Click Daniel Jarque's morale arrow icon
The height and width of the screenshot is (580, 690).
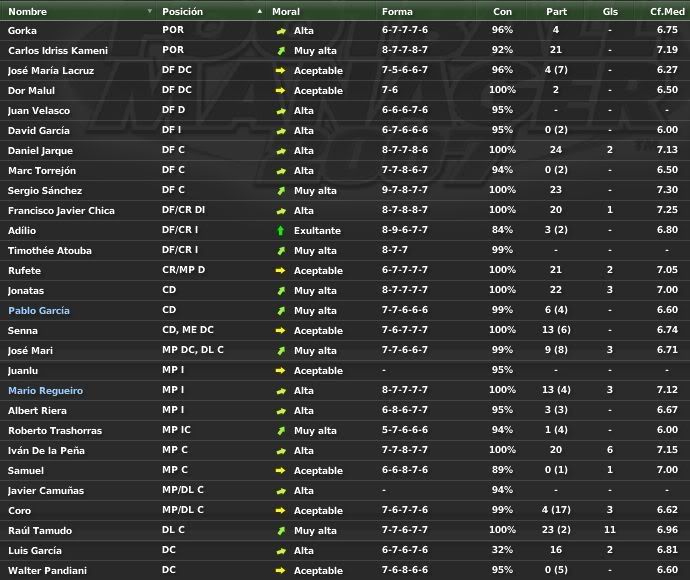(281, 151)
